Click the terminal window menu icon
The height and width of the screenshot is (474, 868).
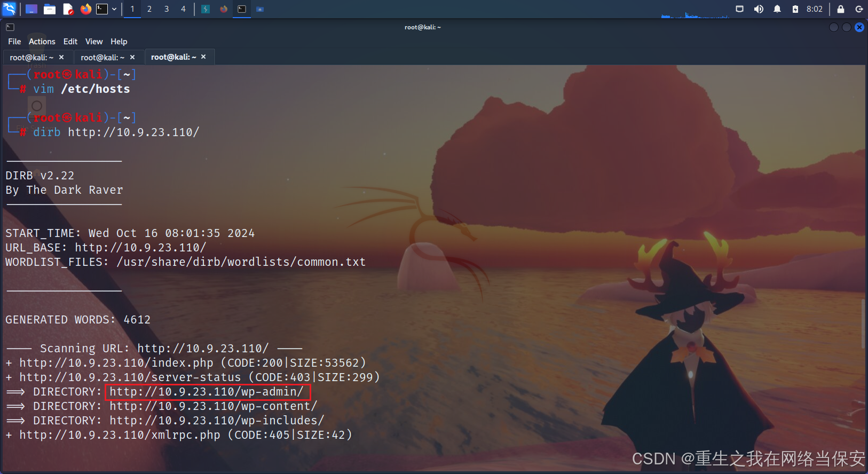10,27
